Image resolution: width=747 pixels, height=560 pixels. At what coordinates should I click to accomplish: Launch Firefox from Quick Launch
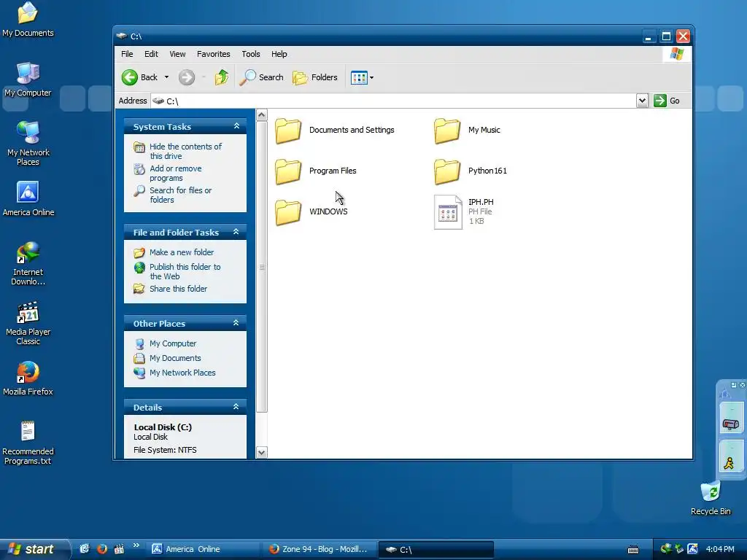click(101, 549)
